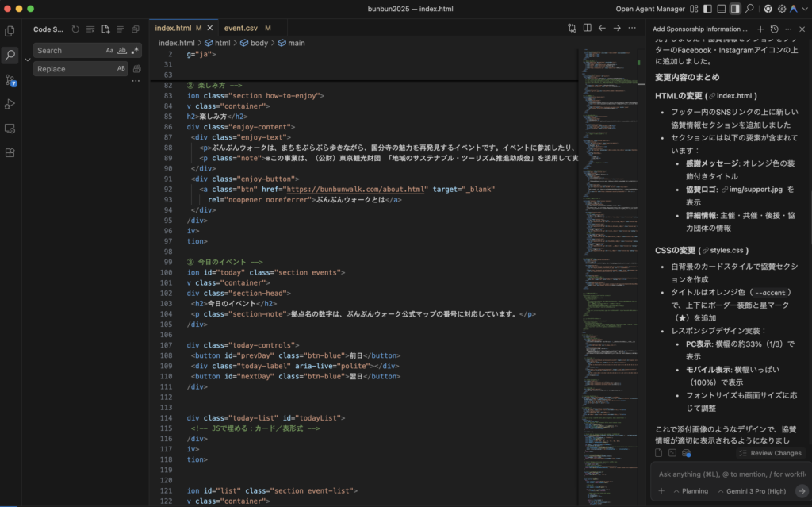Image resolution: width=812 pixels, height=507 pixels.
Task: Open the Explorer view in activity bar
Action: [10, 31]
